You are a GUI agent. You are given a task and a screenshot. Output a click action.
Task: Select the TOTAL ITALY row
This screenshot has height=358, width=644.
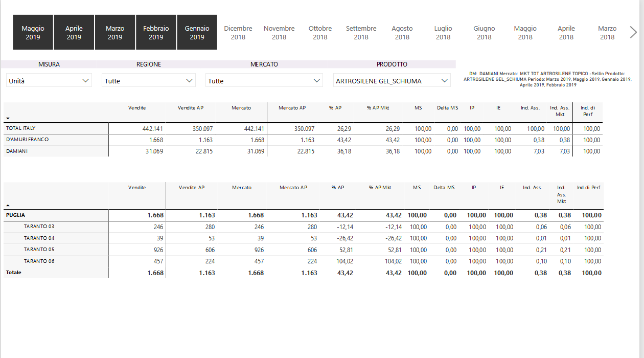click(21, 128)
